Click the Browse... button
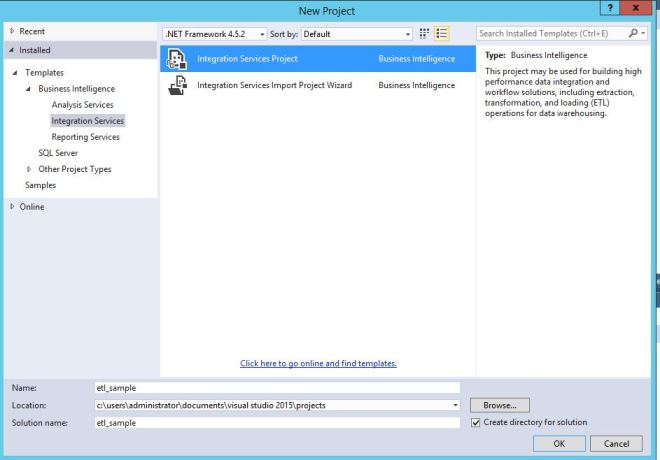 (x=498, y=405)
